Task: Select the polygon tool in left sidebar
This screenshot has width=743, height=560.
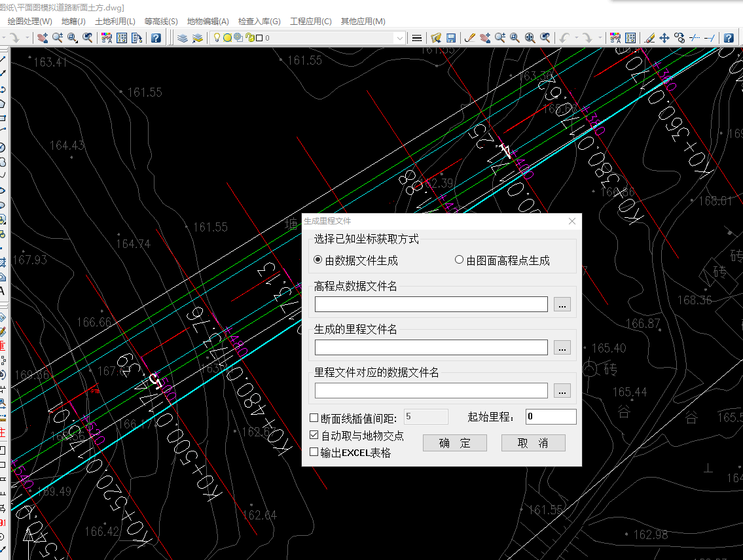Action: pyautogui.click(x=3, y=103)
